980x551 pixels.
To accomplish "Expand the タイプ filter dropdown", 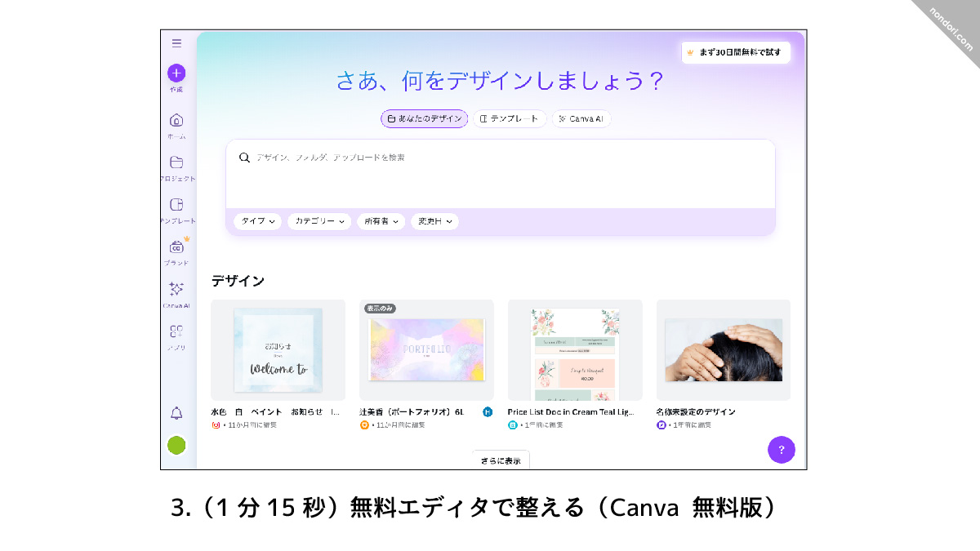I will click(258, 221).
